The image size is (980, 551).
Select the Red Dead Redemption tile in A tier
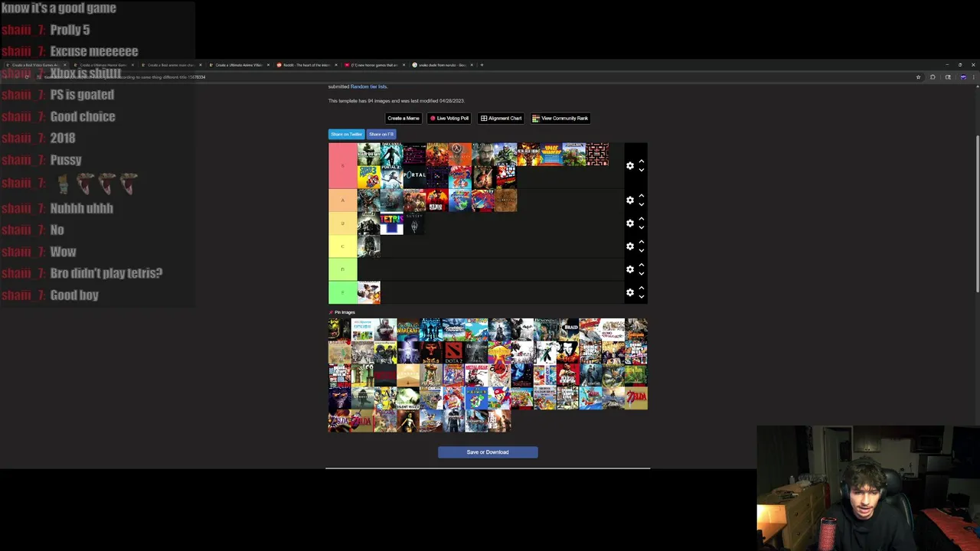click(438, 201)
